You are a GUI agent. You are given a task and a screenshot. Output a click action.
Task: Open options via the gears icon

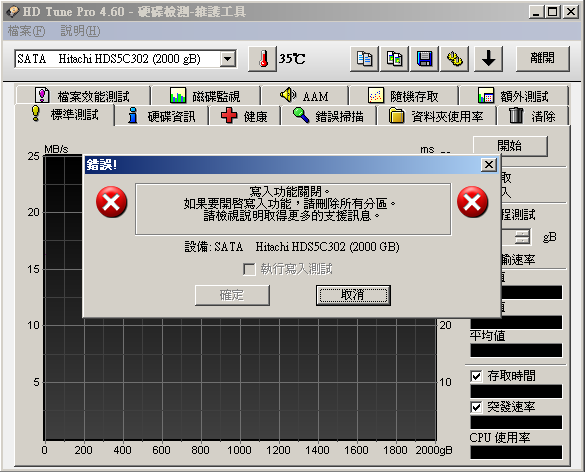(x=454, y=59)
